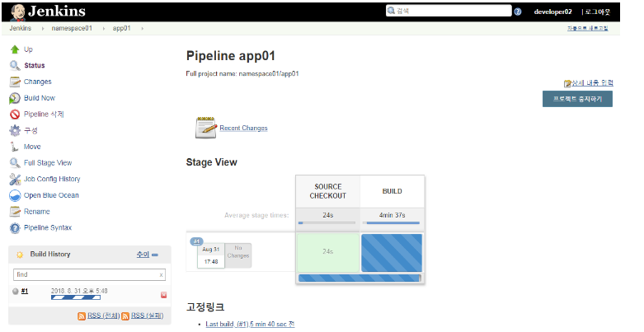Image resolution: width=644 pixels, height=332 pixels.
Task: Click the red Pipeline delete icon
Action: tap(15, 115)
